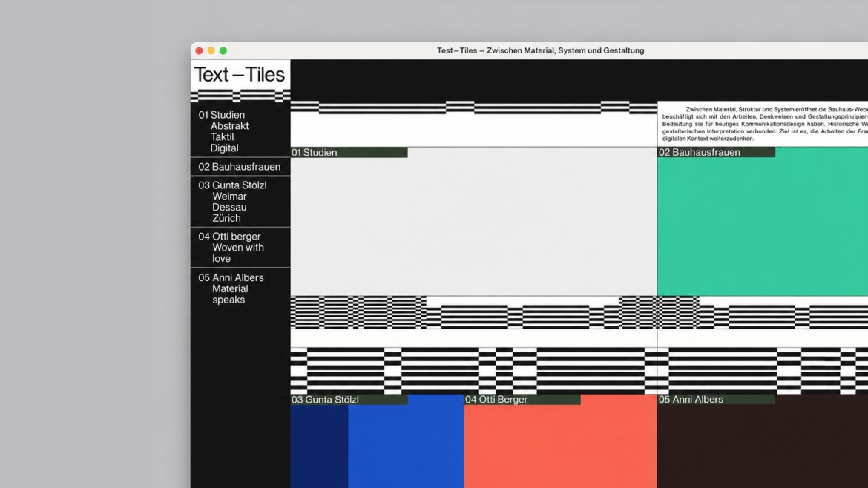Open the 01 Studien sidebar section

pos(221,115)
